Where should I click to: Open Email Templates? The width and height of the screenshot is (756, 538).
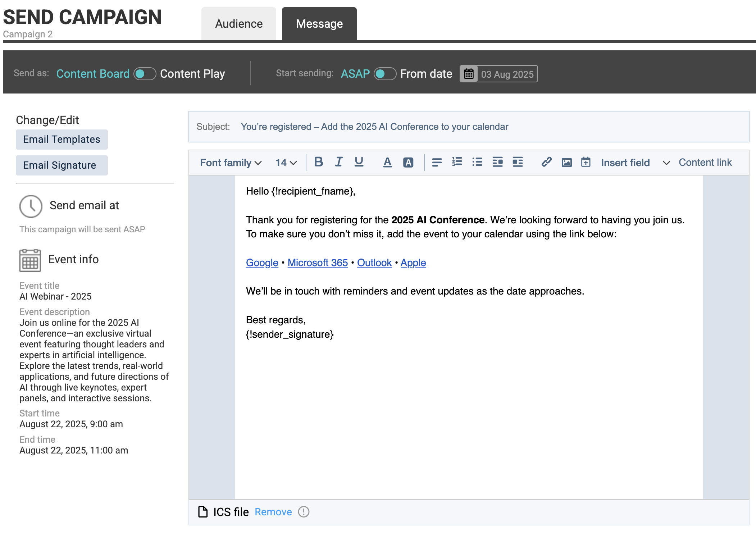tap(62, 140)
